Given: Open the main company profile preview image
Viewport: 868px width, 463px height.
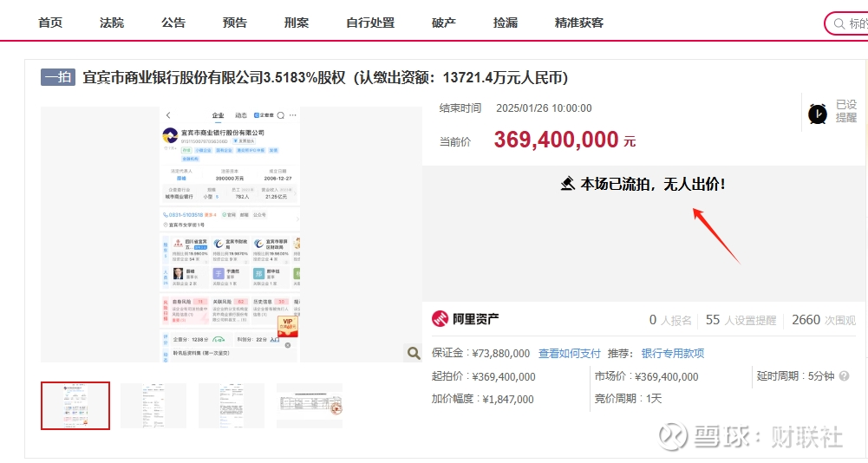Looking at the screenshot, I should 231,235.
